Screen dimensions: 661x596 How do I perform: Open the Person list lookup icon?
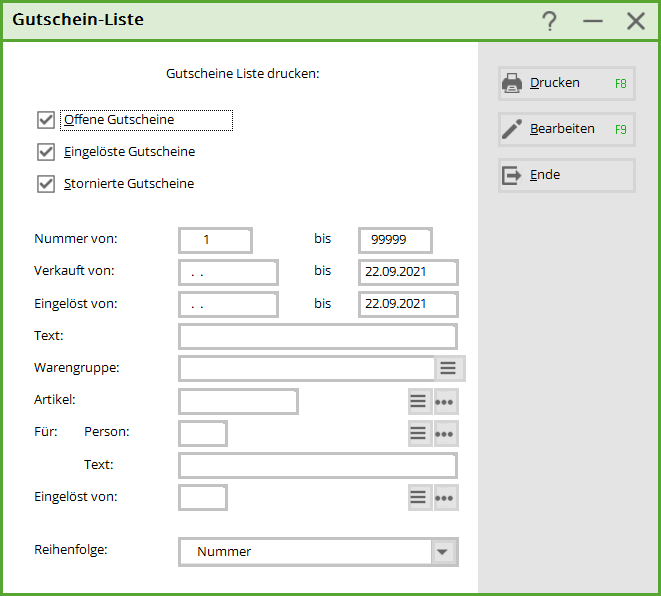coord(419,433)
